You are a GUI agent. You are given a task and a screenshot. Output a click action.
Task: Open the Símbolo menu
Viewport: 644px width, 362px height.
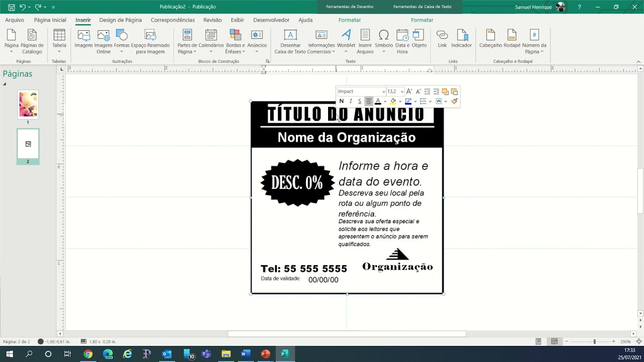pos(384,41)
